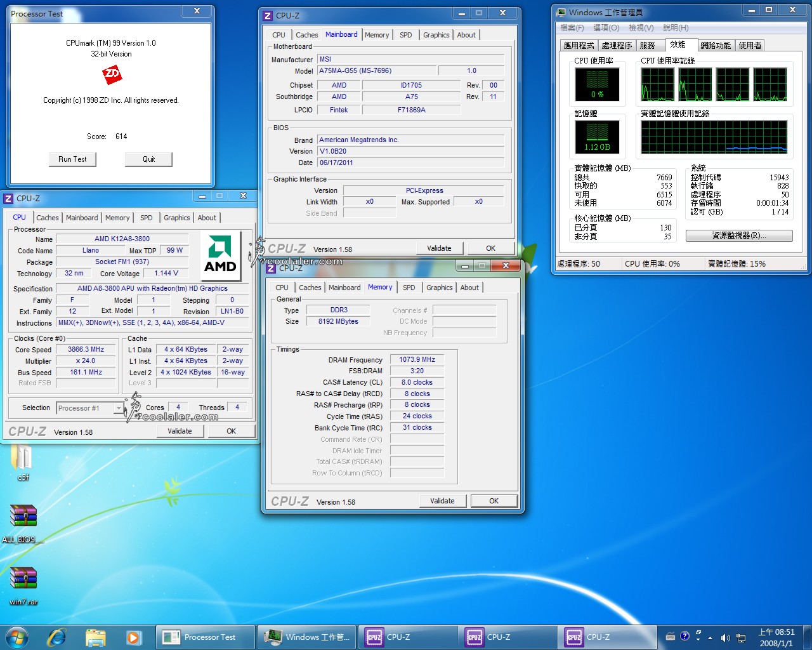Click the keyboard tray icon
This screenshot has height=650, width=812.
coord(671,636)
